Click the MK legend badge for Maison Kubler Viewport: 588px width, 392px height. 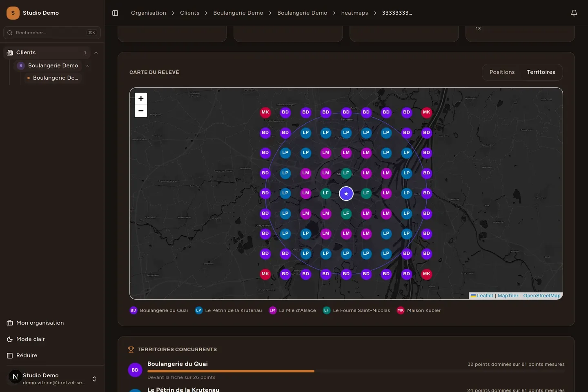(401, 310)
